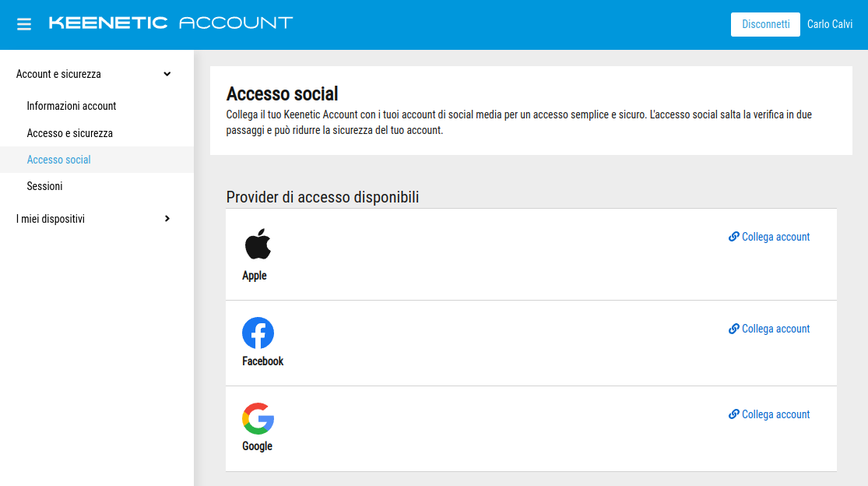Go to Accesso e sicurezza
This screenshot has width=868, height=486.
[70, 133]
